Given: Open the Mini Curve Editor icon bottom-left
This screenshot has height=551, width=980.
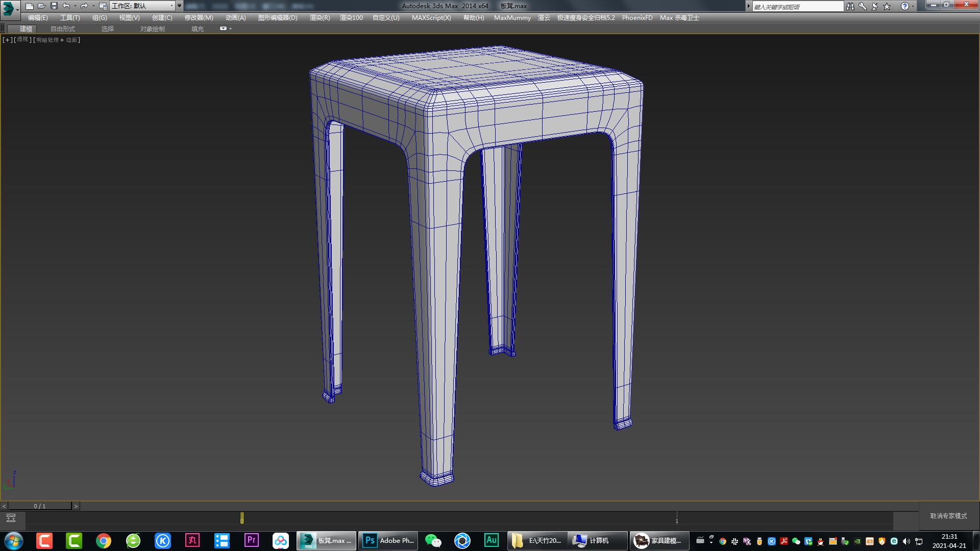Looking at the screenshot, I should pos(11,518).
